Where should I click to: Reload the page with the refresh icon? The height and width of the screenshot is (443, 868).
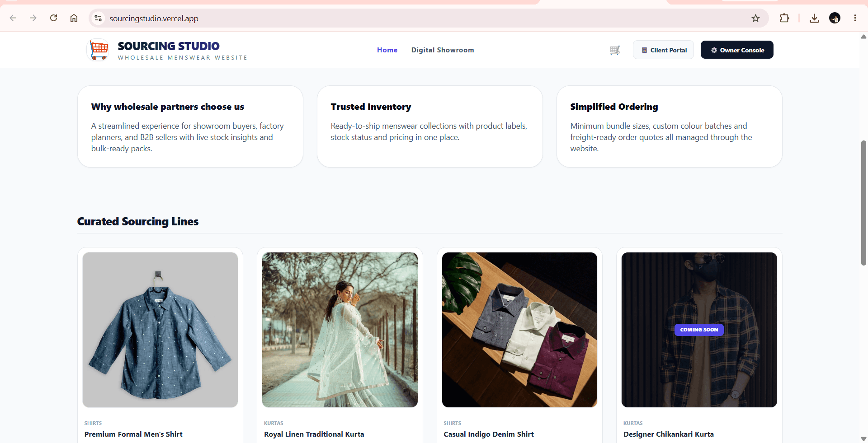(x=53, y=18)
